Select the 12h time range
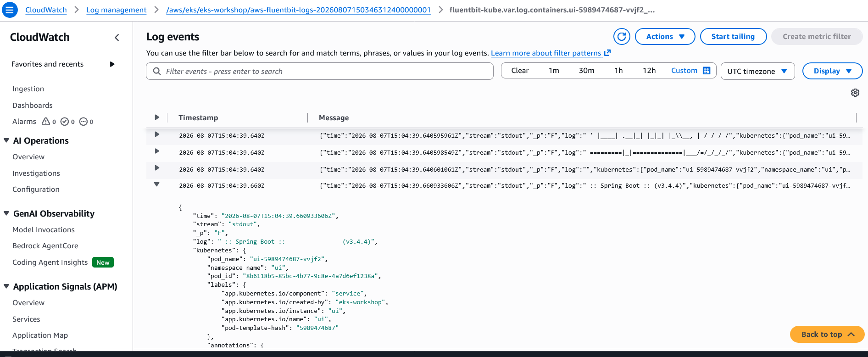This screenshot has height=357, width=868. pos(649,71)
